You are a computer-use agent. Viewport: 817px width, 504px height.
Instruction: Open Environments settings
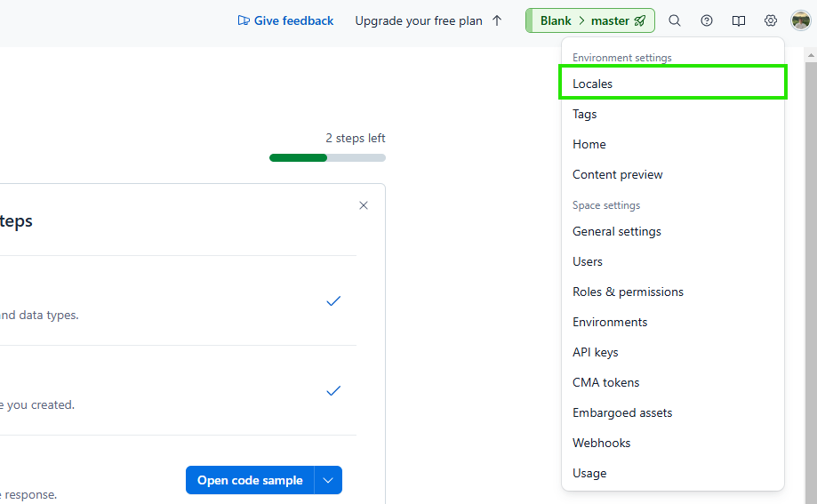(x=673, y=322)
